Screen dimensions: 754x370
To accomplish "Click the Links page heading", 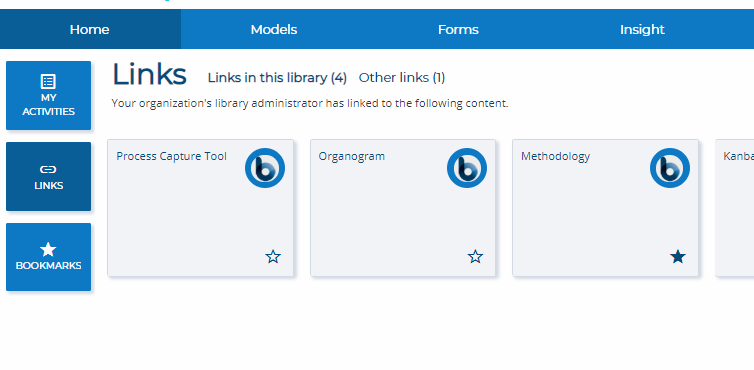I will [x=149, y=75].
